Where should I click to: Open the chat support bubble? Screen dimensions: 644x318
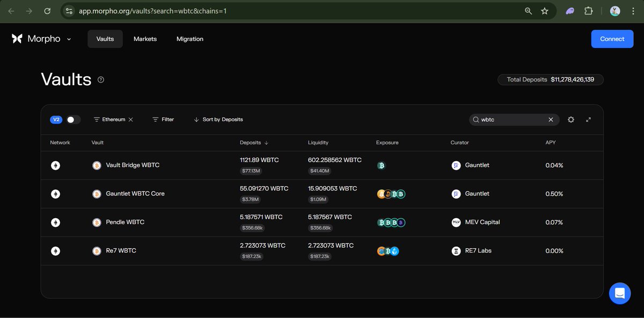pyautogui.click(x=620, y=293)
